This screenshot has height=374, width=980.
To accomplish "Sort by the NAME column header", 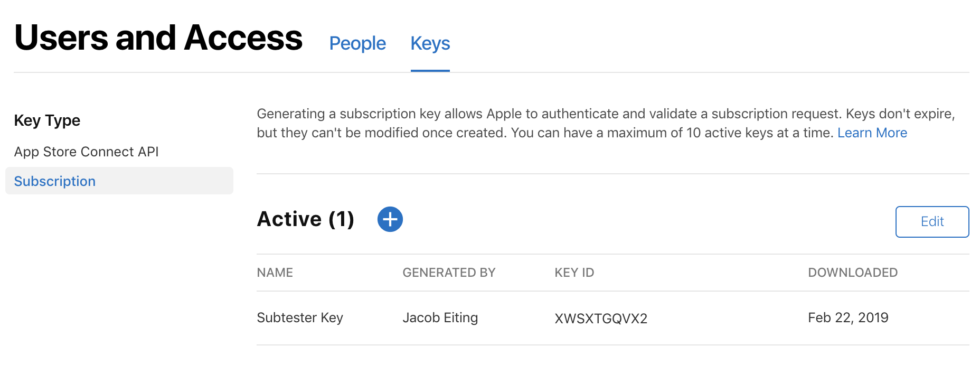I will [275, 273].
